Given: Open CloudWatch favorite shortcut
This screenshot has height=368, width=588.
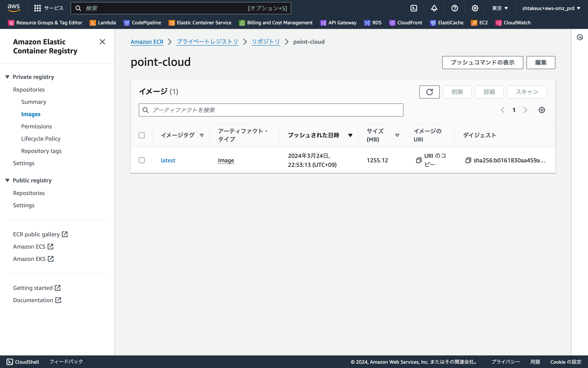Looking at the screenshot, I should (513, 23).
